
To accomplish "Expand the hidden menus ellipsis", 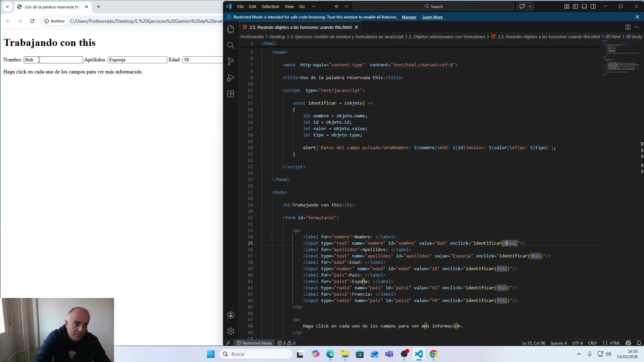I will pyautogui.click(x=314, y=6).
